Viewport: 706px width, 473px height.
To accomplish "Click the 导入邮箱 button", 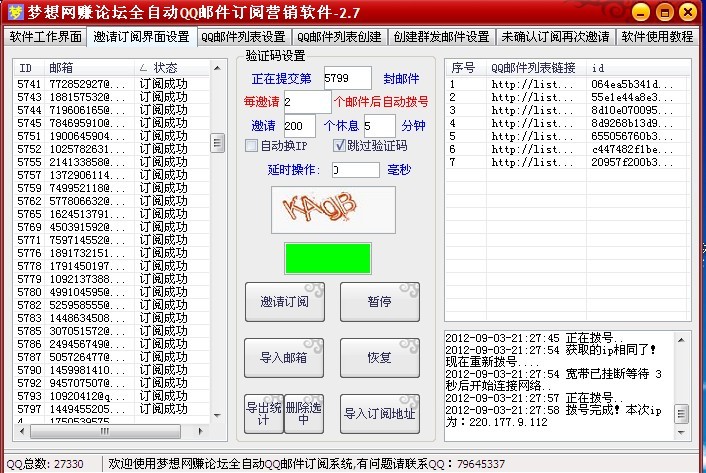I will (284, 358).
